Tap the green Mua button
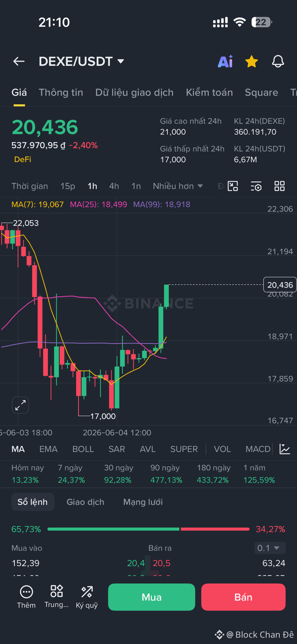The height and width of the screenshot is (644, 297). (x=152, y=597)
